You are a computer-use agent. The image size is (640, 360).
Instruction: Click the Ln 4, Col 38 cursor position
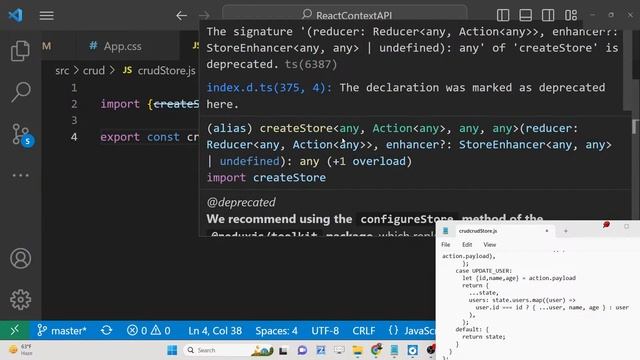215,330
